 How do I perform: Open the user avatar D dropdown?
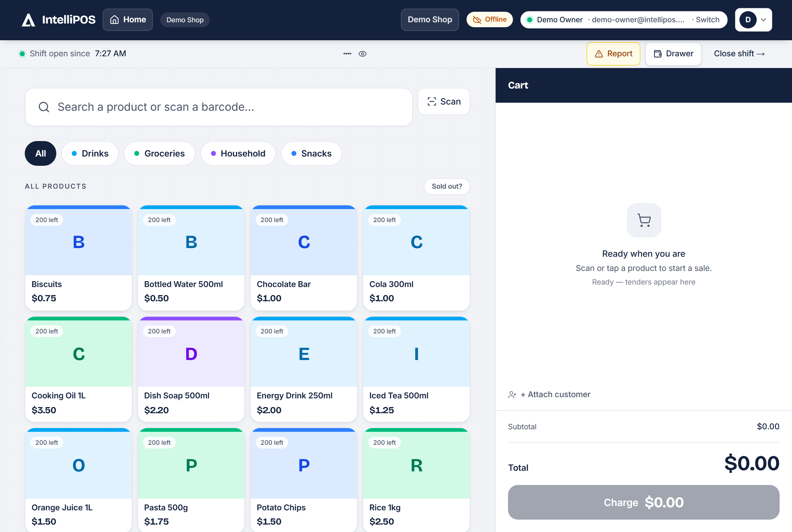[753, 20]
